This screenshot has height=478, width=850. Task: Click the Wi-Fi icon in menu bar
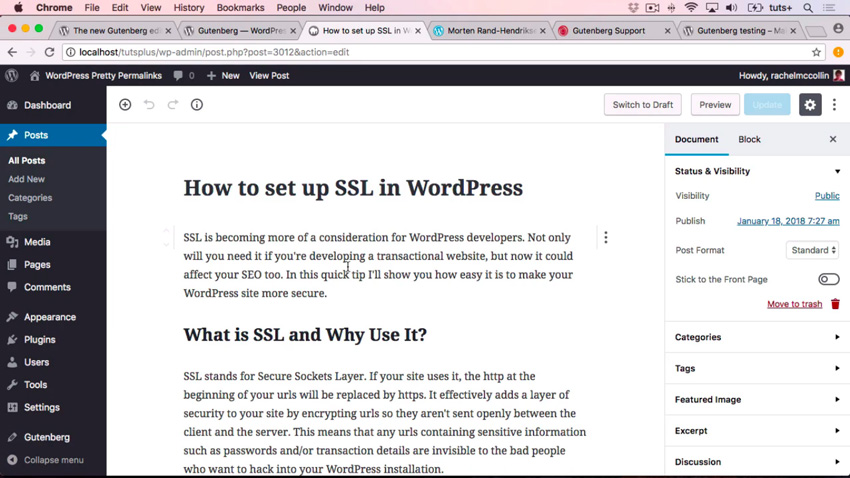691,8
